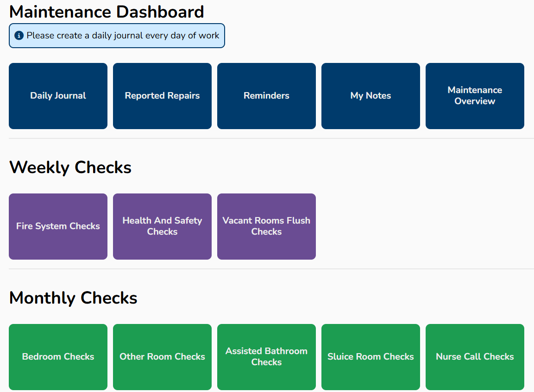The width and height of the screenshot is (534, 392).
Task: Start the monthly Bedroom Checks
Action: 58,357
